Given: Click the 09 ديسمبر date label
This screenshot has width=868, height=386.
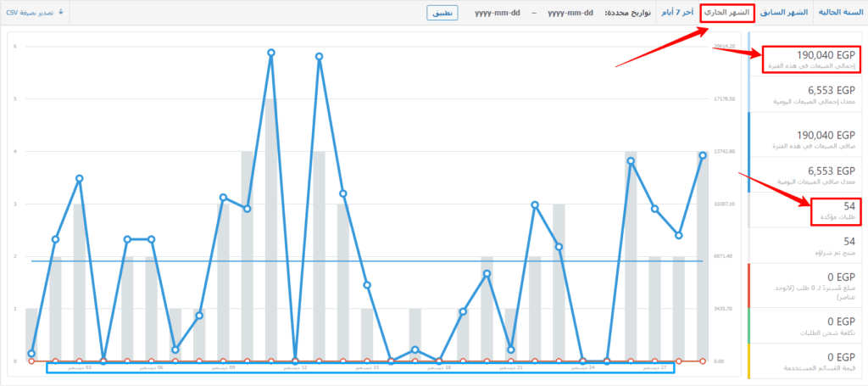Looking at the screenshot, I should point(223,367).
